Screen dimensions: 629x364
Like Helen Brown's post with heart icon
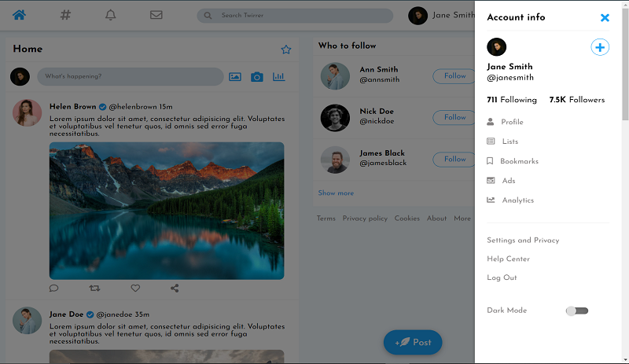pos(135,289)
